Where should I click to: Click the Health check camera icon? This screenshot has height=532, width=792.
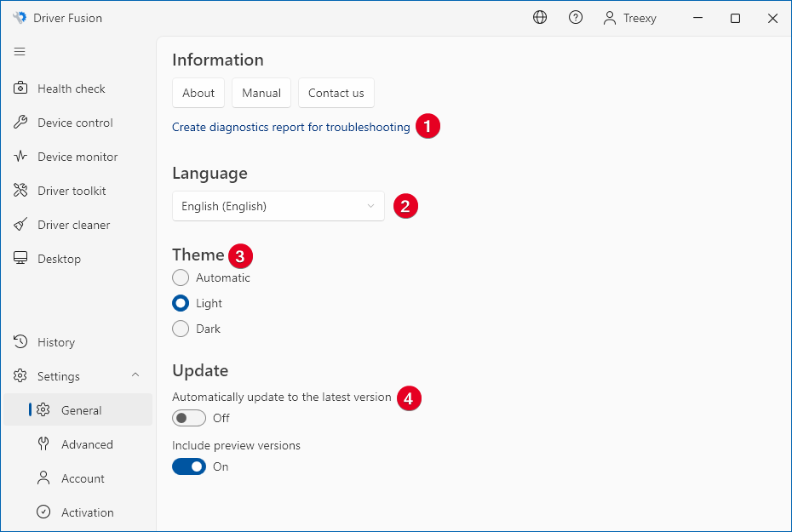(20, 88)
